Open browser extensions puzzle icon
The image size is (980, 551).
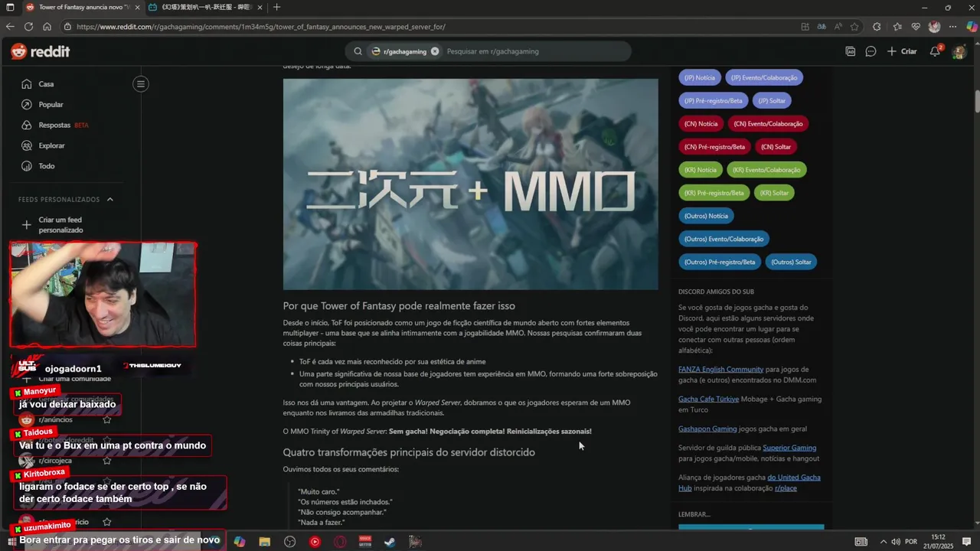[877, 26]
